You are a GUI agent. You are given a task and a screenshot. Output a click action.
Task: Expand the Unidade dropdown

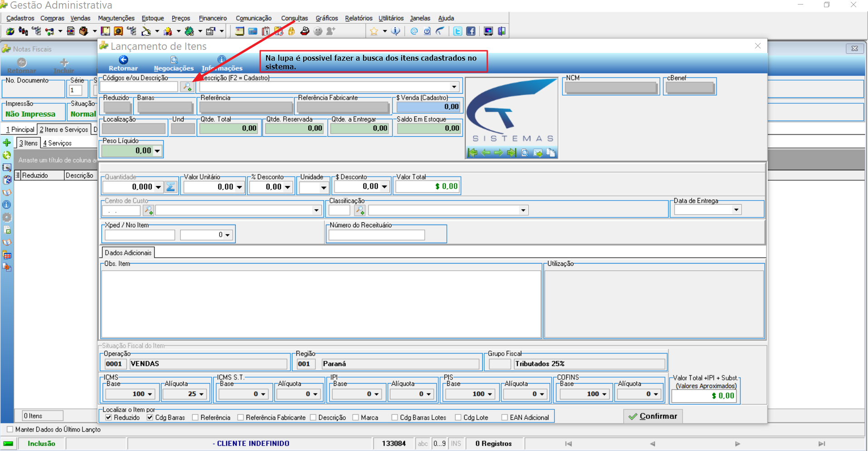[x=323, y=187]
